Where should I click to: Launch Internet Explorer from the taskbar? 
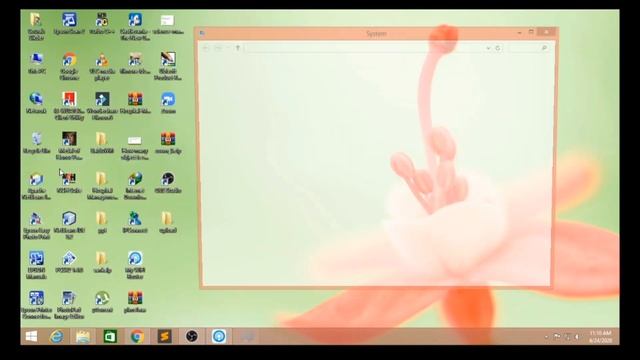pyautogui.click(x=56, y=336)
